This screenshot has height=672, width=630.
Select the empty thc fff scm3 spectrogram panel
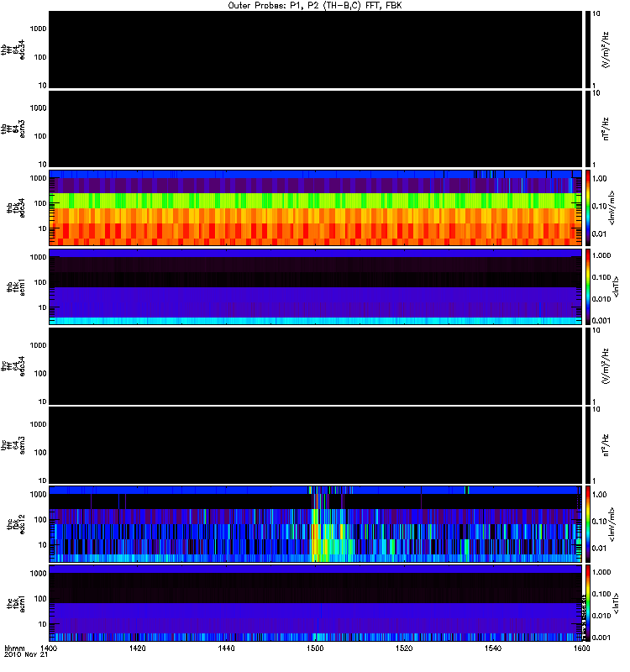315,444
